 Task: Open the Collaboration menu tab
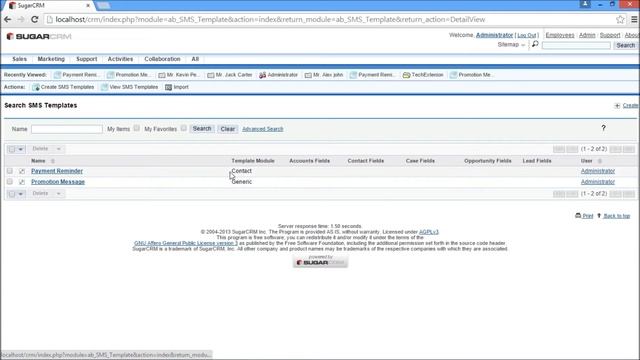point(162,59)
